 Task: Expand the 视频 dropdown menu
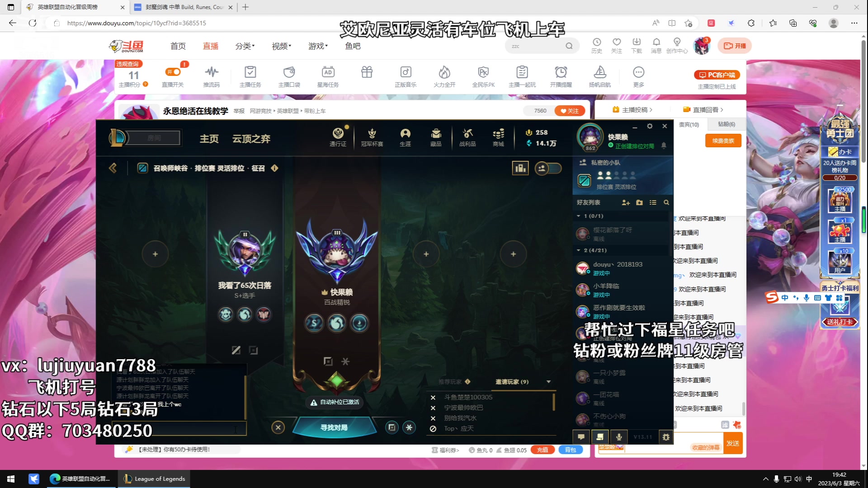(281, 46)
